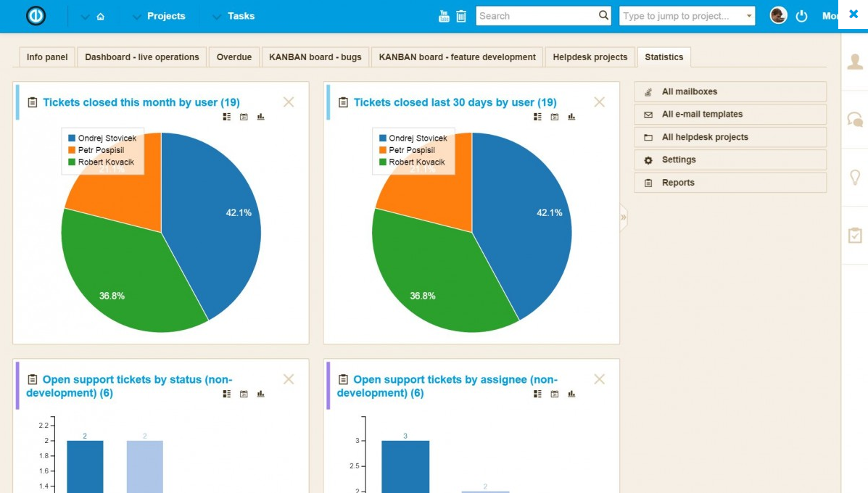
Task: Switch to Helpdesk projects tab
Action: click(x=590, y=57)
